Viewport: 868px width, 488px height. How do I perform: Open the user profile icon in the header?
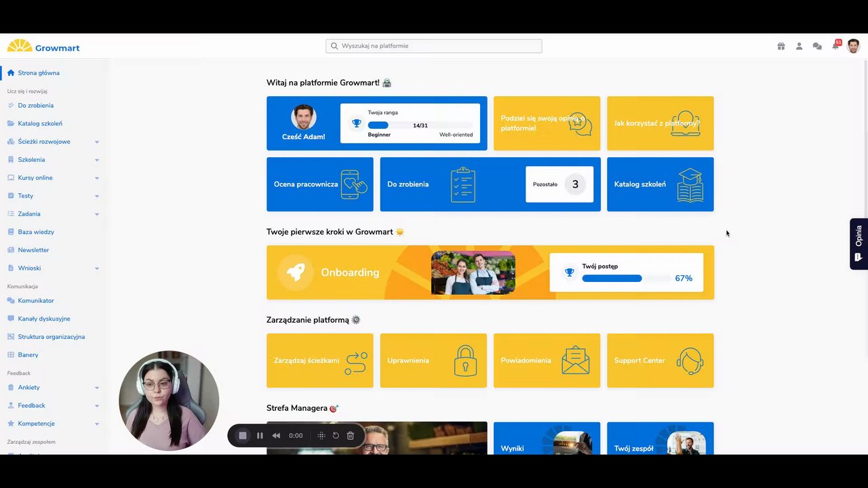pos(799,46)
